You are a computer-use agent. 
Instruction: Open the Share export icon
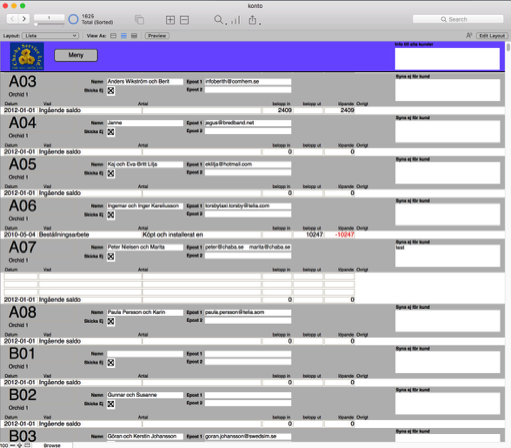[253, 20]
